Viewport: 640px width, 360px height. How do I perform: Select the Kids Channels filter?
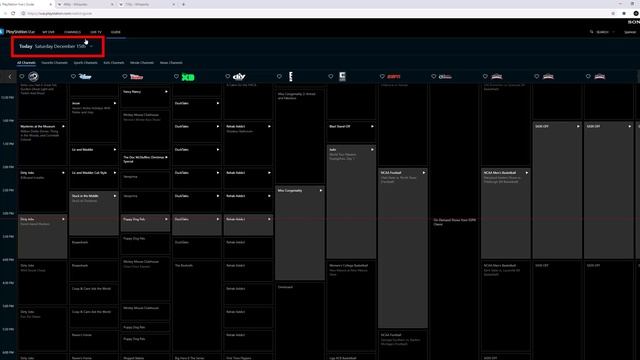[x=113, y=63]
